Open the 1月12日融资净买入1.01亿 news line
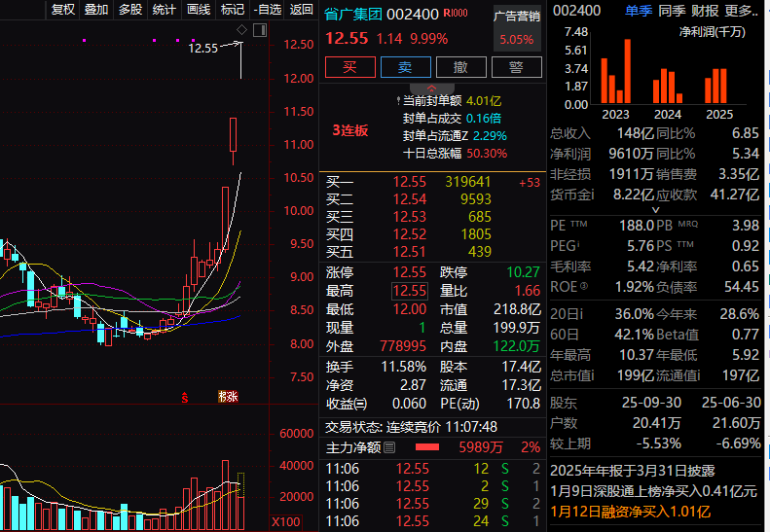The height and width of the screenshot is (532, 770). (x=631, y=512)
